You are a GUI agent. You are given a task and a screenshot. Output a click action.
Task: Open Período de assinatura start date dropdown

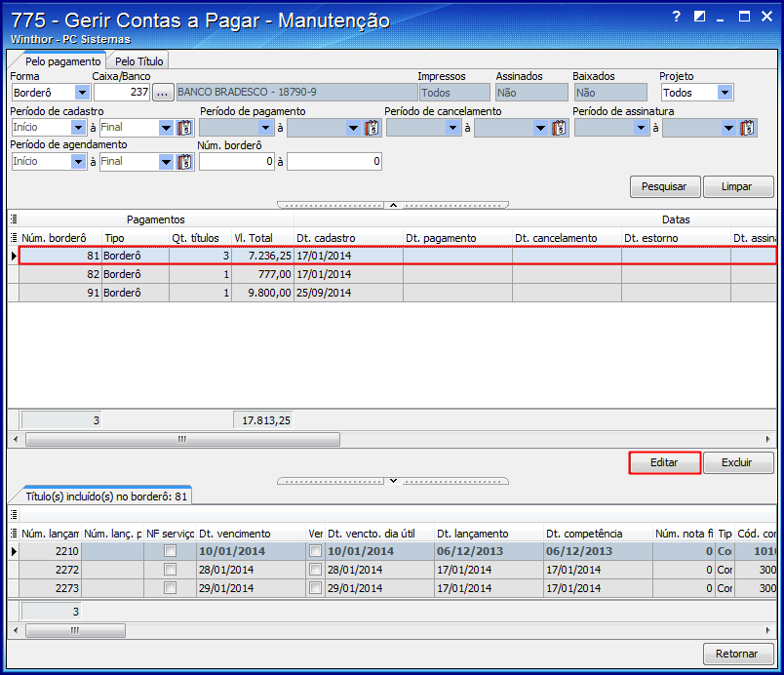[641, 128]
